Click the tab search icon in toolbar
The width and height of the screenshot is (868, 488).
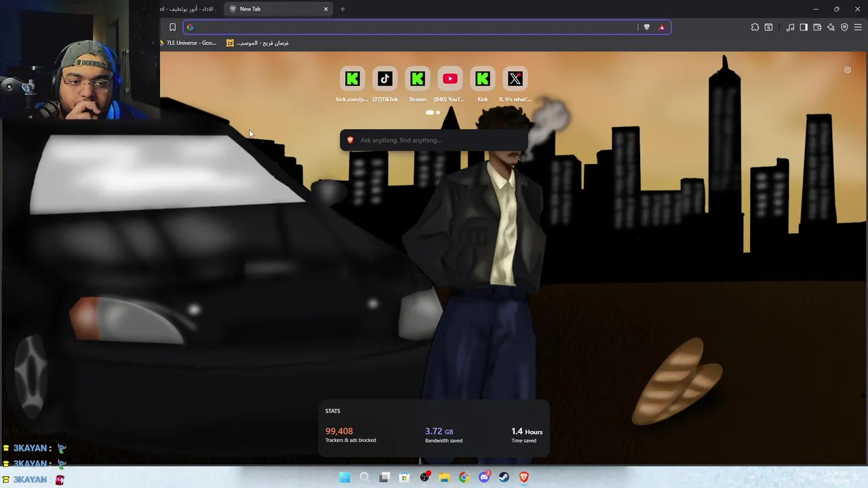(x=768, y=27)
